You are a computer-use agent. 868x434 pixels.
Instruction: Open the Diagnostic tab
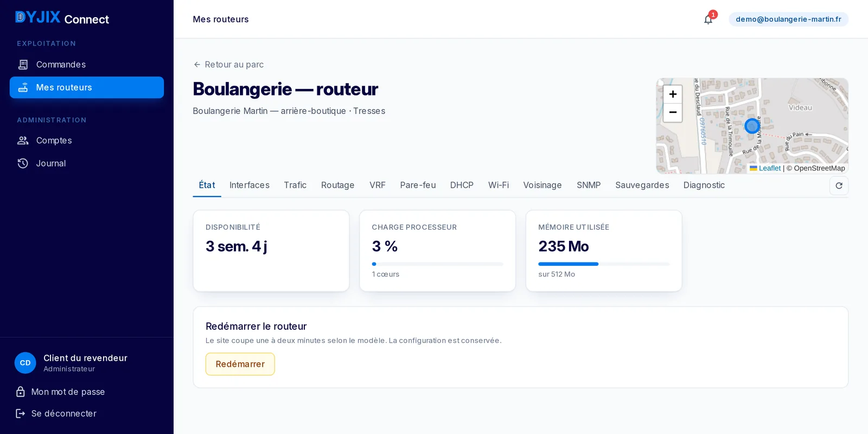point(704,185)
